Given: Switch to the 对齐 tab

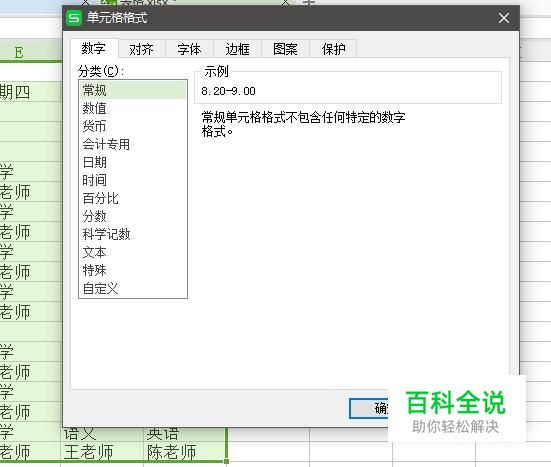Looking at the screenshot, I should coord(141,49).
